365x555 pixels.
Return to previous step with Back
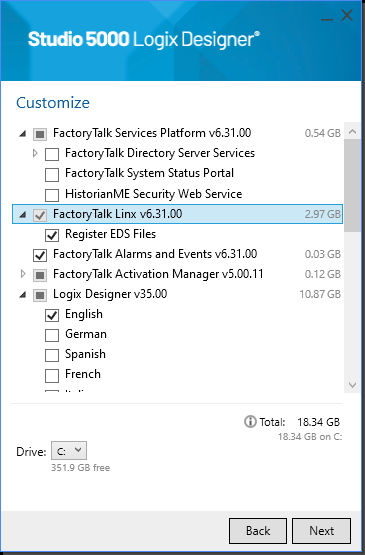tap(258, 531)
